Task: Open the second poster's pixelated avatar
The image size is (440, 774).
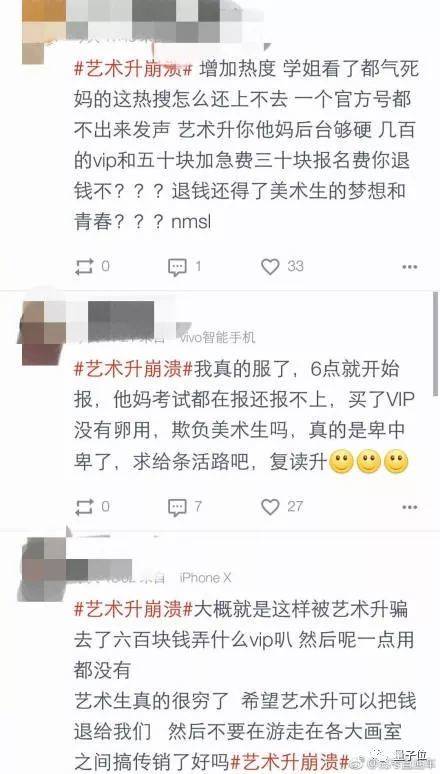Action: point(41,330)
